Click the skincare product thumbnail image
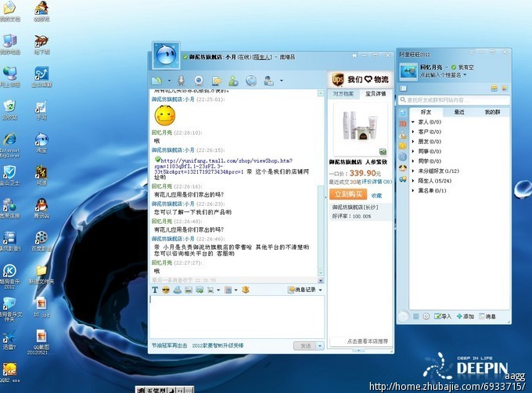532x393 pixels. [x=361, y=128]
